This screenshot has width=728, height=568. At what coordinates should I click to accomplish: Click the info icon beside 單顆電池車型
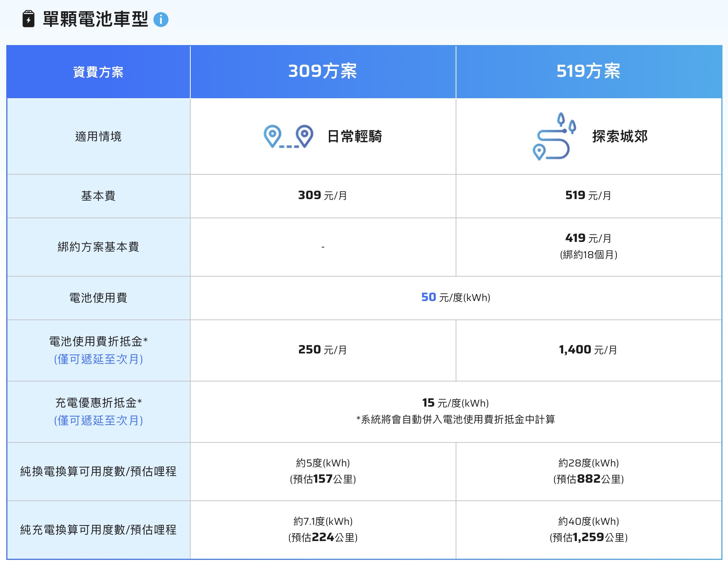161,20
